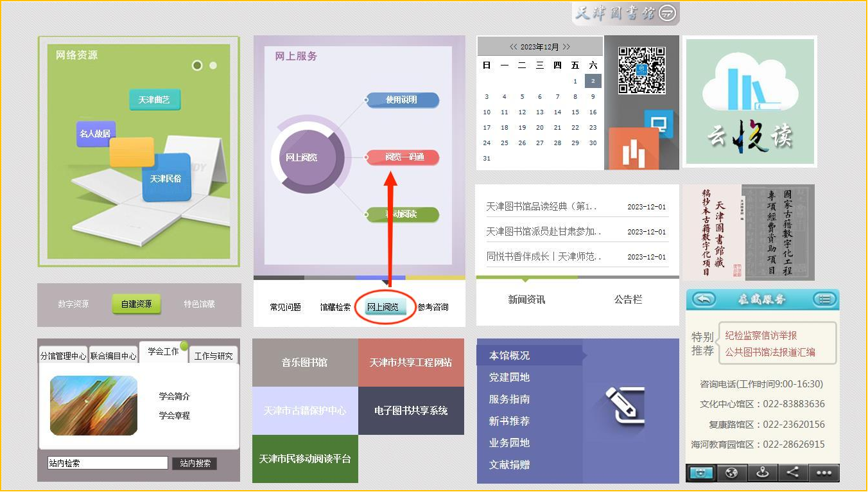868x492 pixels.
Task: Open the 网上阅览 tab circled in red
Action: [x=383, y=307]
